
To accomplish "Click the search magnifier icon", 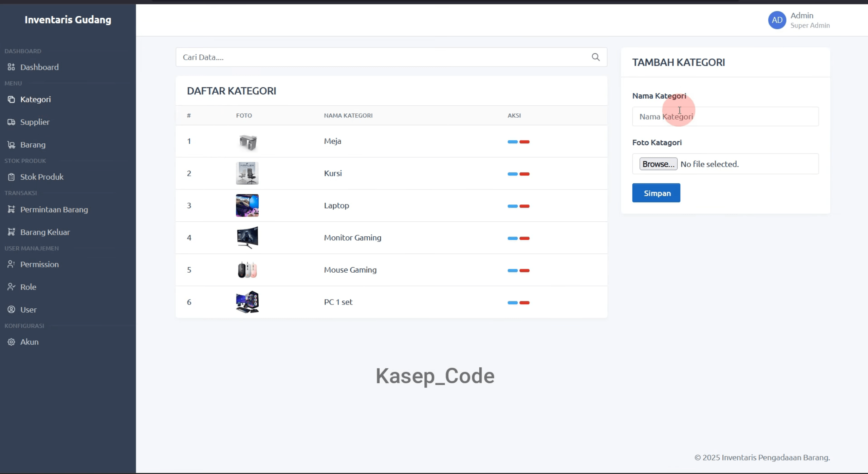I will pos(596,57).
